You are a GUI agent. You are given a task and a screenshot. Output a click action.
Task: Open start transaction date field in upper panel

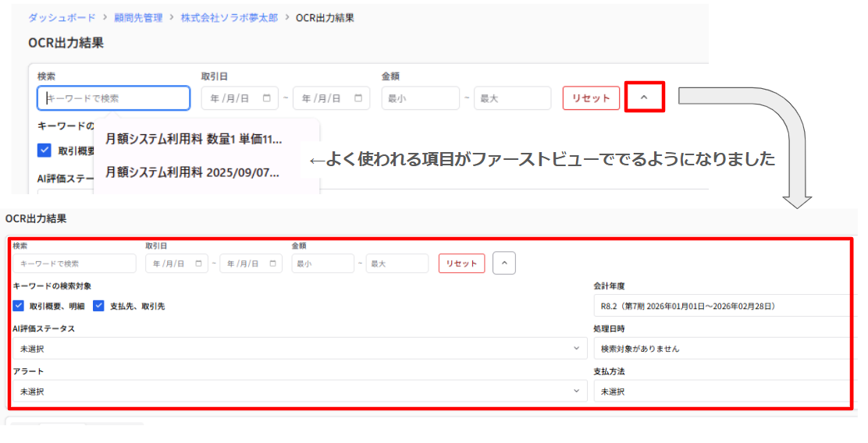click(240, 98)
